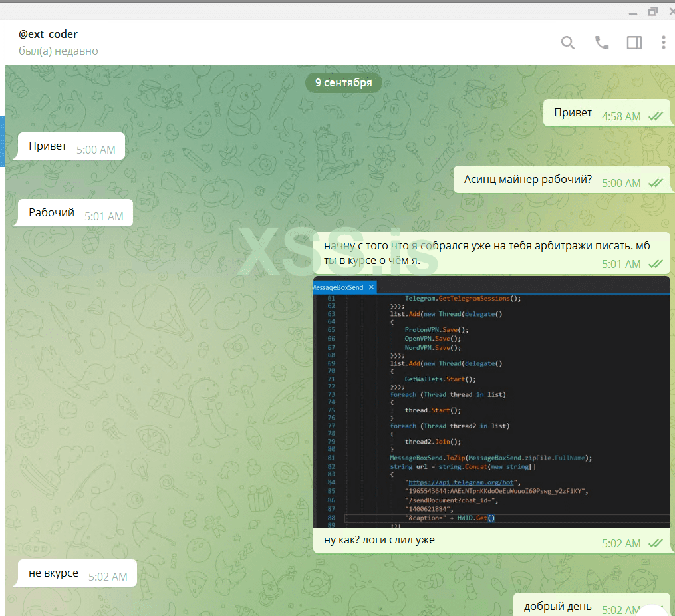Image resolution: width=675 pixels, height=616 pixels.
Task: Click the tab close X in the code image
Action: click(371, 287)
